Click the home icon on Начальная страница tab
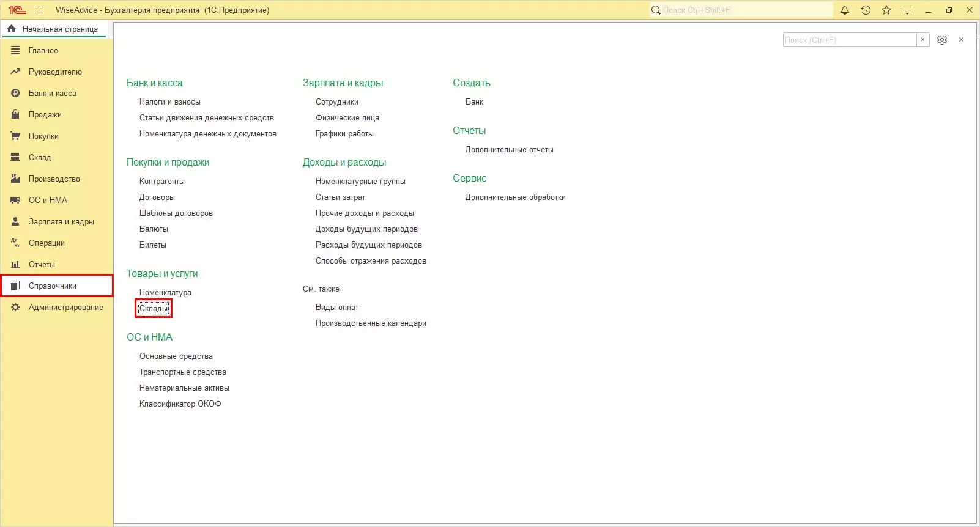980x527 pixels. pos(11,29)
